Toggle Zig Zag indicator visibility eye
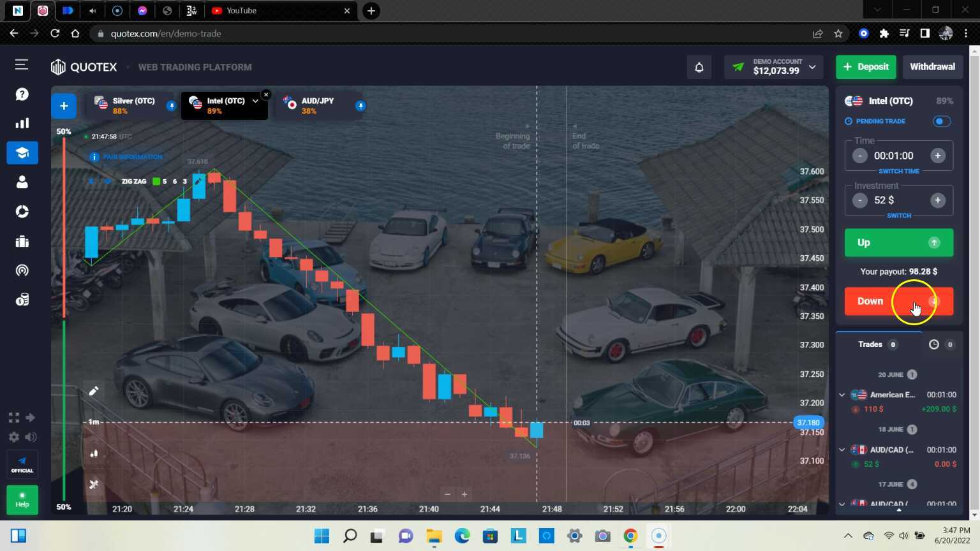Screen dimensions: 980x551 point(107,182)
